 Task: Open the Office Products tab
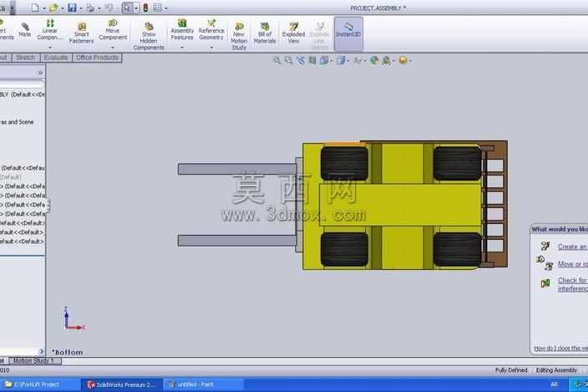[97, 58]
